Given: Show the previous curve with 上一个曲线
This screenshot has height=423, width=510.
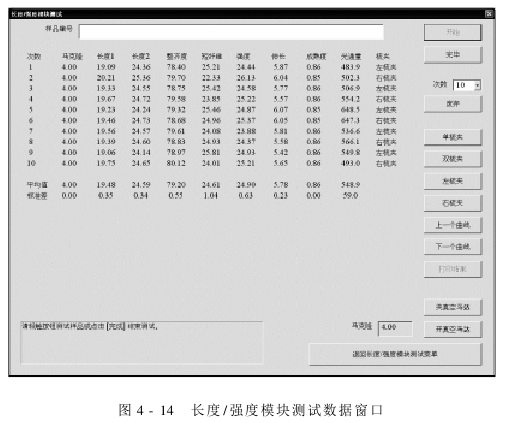Looking at the screenshot, I should pyautogui.click(x=453, y=225).
